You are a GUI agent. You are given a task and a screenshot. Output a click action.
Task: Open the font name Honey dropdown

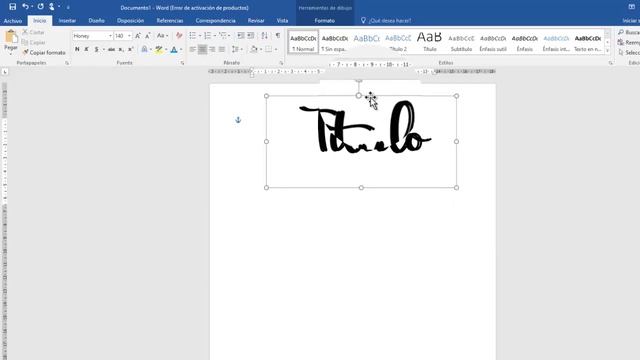(110, 36)
